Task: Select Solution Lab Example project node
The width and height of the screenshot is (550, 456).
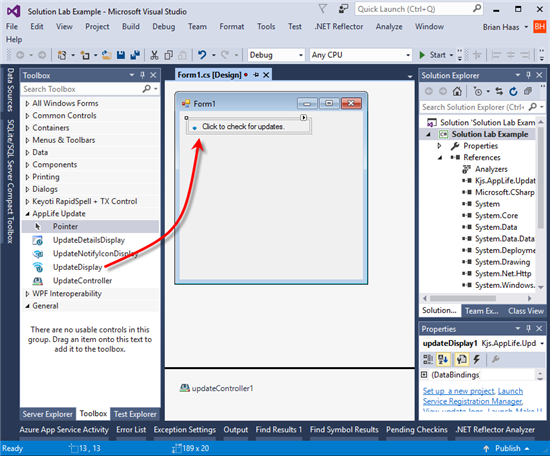Action: [490, 134]
